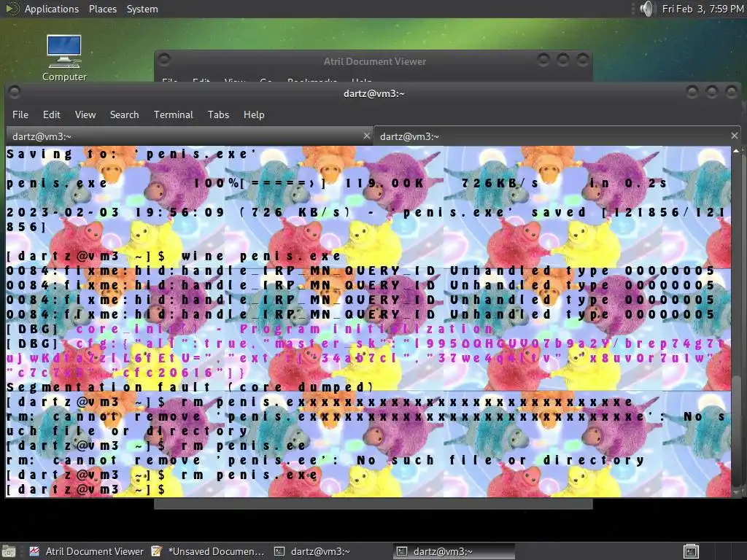The image size is (747, 560).
Task: Click the terminal vertical scrollbar thumb
Action: 737,431
